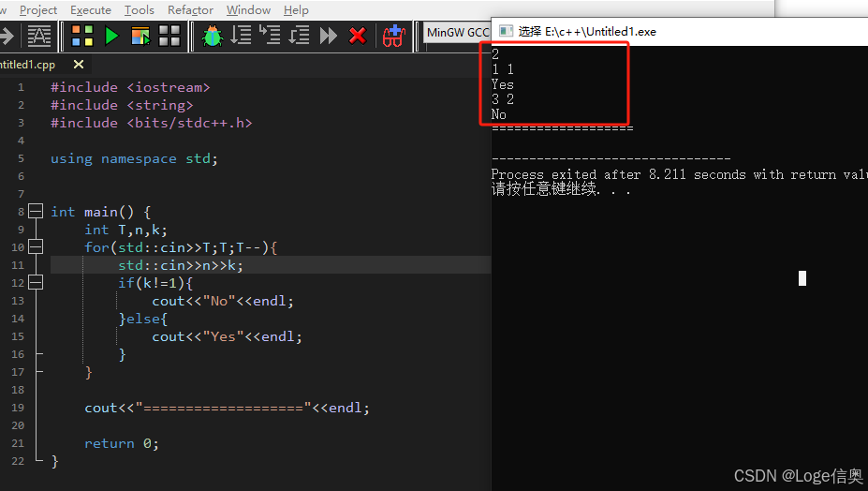868x491 pixels.
Task: Click the 'Yes' output in the console
Action: [x=502, y=84]
